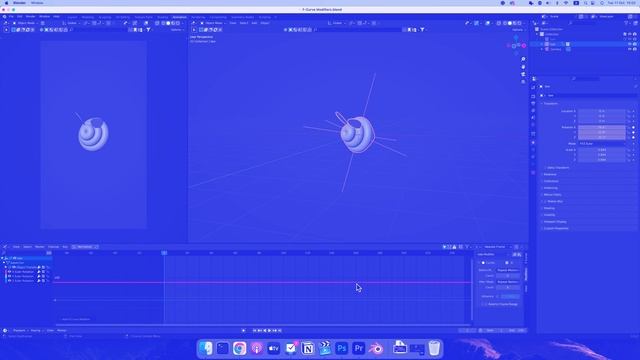The width and height of the screenshot is (640, 360).
Task: Open Photoshop from the dock
Action: pos(342,348)
